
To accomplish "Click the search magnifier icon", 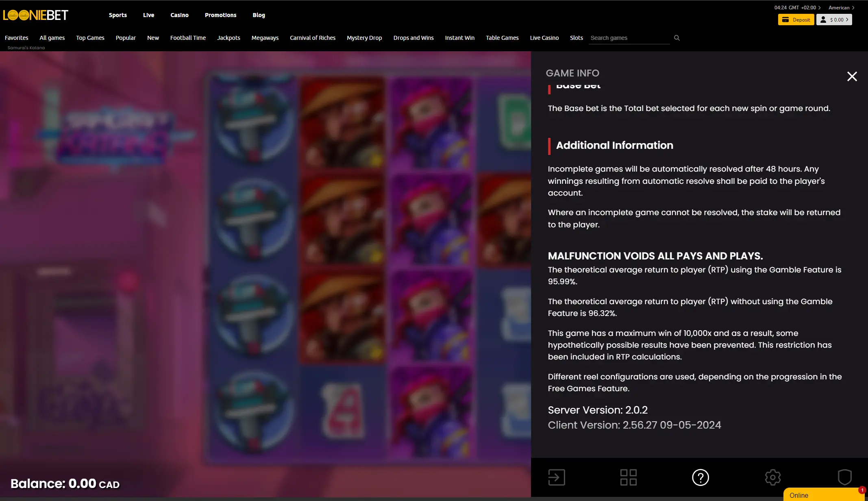I will coord(677,38).
